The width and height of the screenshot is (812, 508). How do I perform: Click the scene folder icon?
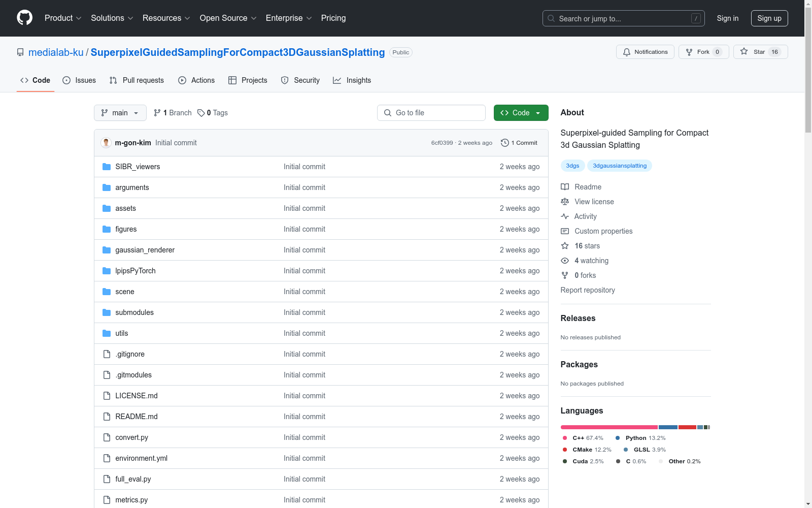(107, 292)
